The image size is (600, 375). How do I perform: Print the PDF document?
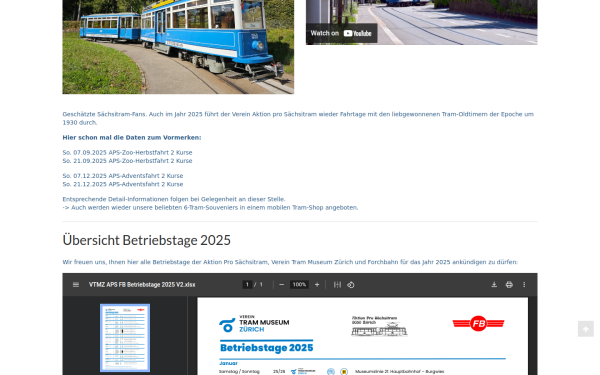pyautogui.click(x=509, y=285)
